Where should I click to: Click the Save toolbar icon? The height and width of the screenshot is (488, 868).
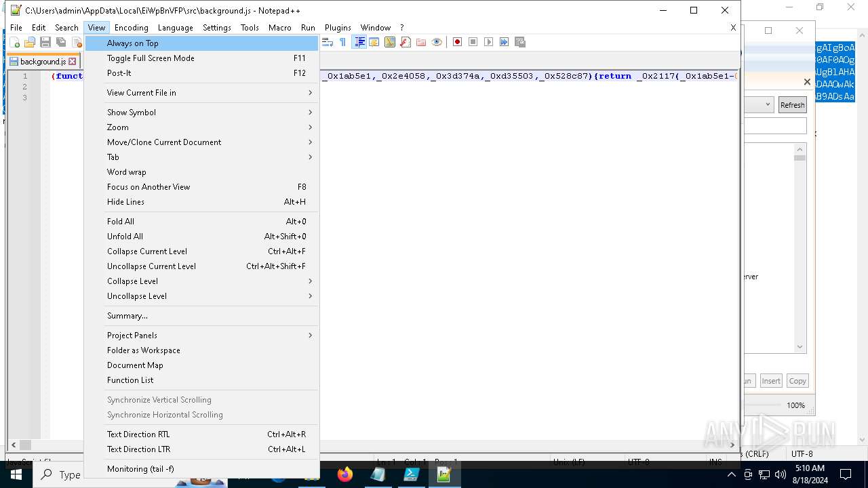tap(45, 42)
